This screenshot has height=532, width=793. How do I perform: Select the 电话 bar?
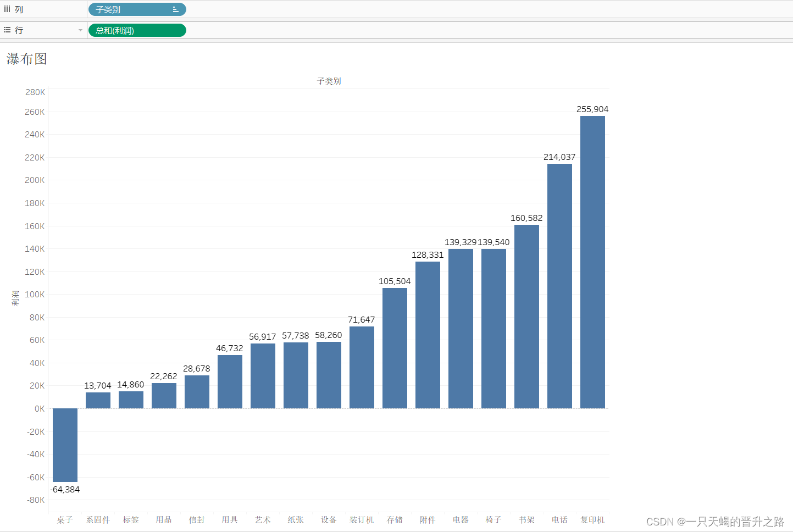pos(559,286)
